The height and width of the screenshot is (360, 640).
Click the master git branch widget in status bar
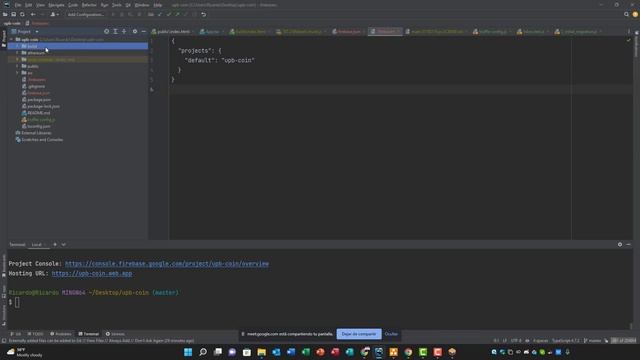click(x=593, y=340)
